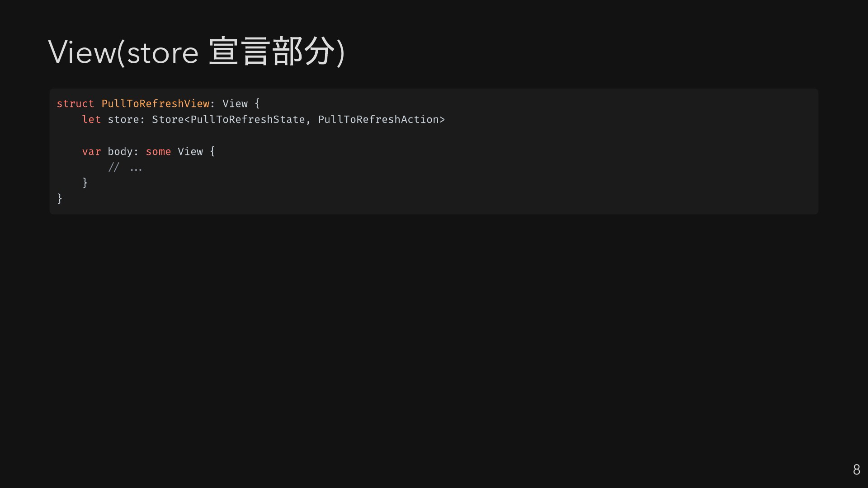The height and width of the screenshot is (488, 868).
Task: Click the inner closing brace of body
Action: (x=85, y=183)
